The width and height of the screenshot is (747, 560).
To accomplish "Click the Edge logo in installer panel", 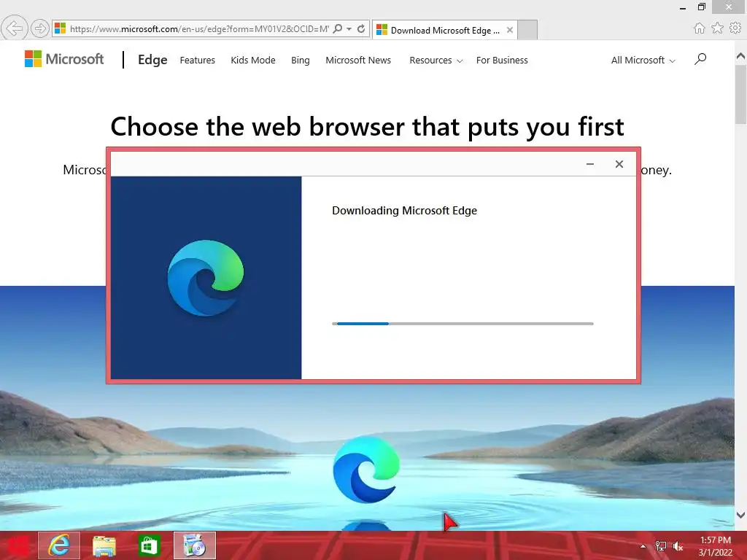I will coord(206,278).
